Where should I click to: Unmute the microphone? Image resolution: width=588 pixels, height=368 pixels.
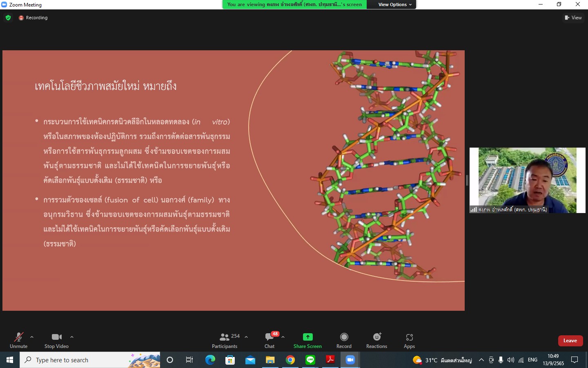tap(18, 340)
